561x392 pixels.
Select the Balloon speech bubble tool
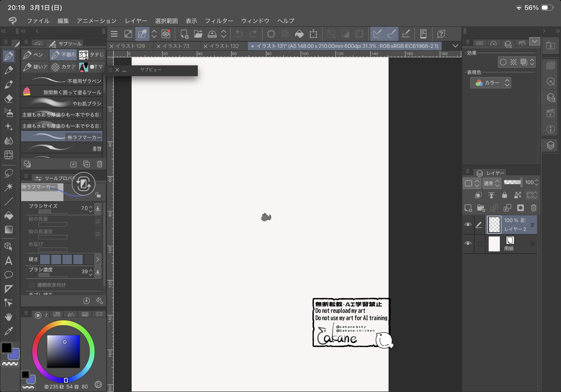(x=9, y=275)
